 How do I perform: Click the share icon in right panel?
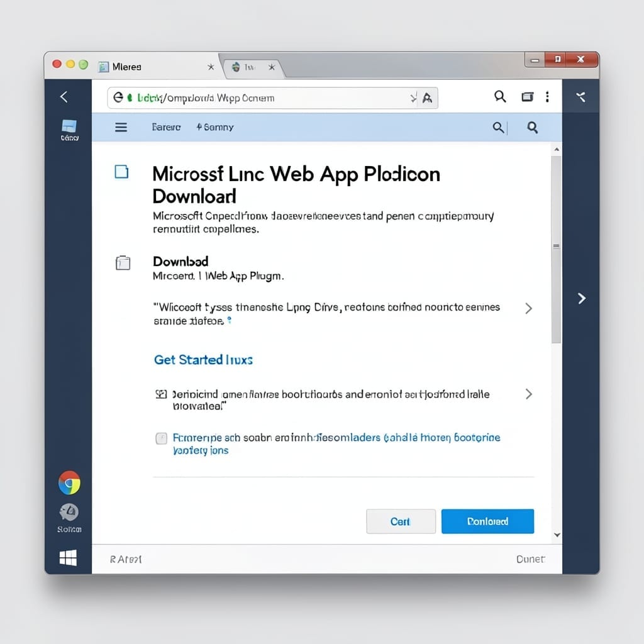580,97
